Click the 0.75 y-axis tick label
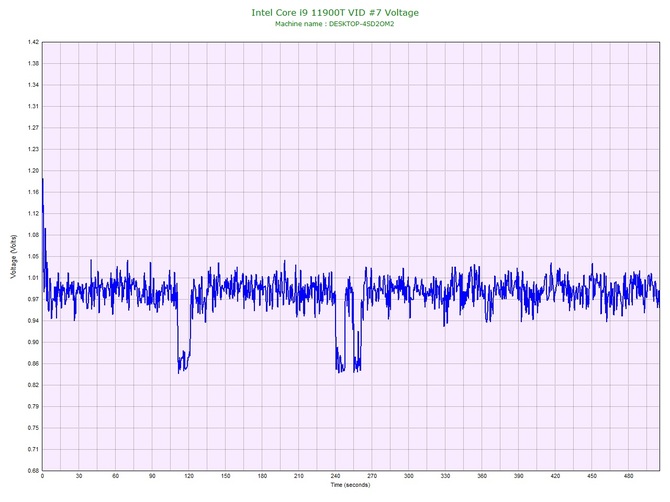Screen dimensions: 670x502 coord(33,428)
